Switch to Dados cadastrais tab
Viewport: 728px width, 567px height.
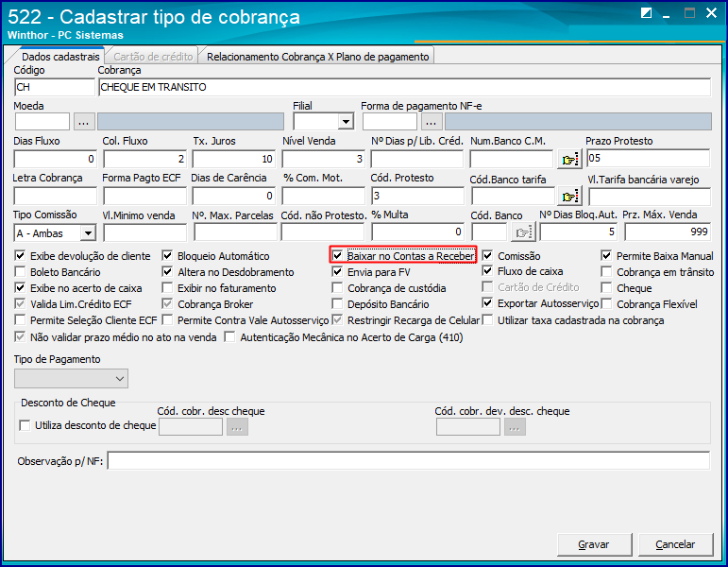[x=60, y=57]
